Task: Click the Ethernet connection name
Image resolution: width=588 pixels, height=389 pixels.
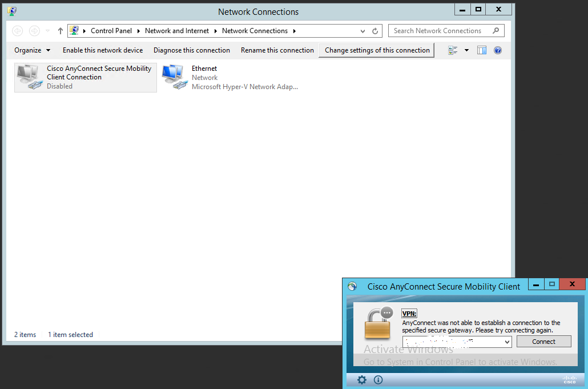Action: pyautogui.click(x=204, y=69)
